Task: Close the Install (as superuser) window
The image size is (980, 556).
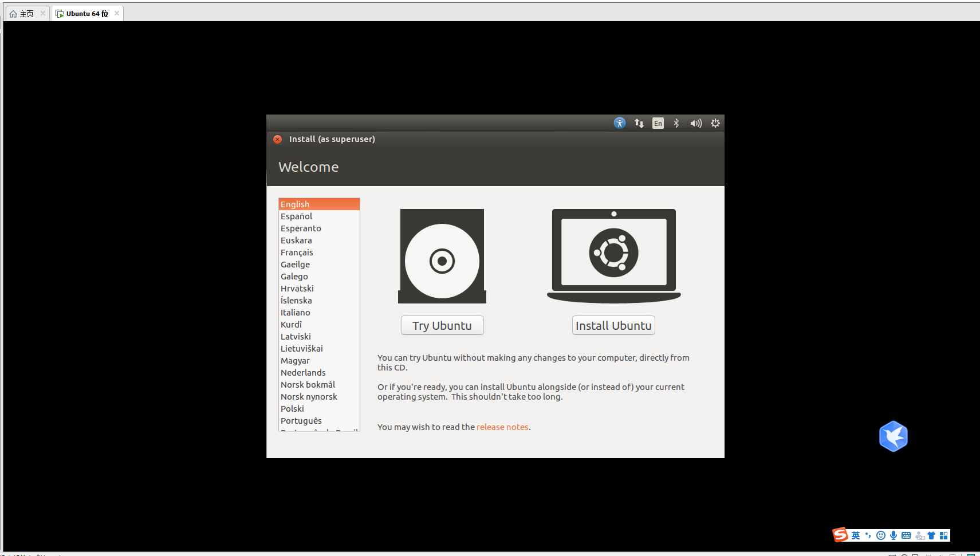Action: pos(278,139)
